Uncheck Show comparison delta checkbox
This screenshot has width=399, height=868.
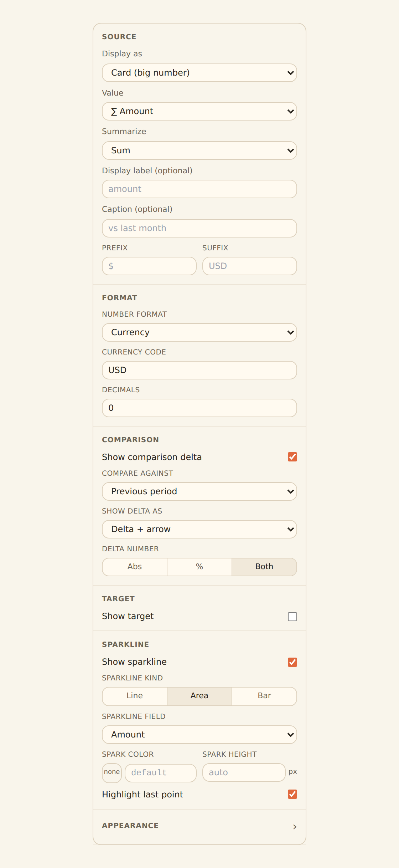tap(292, 457)
